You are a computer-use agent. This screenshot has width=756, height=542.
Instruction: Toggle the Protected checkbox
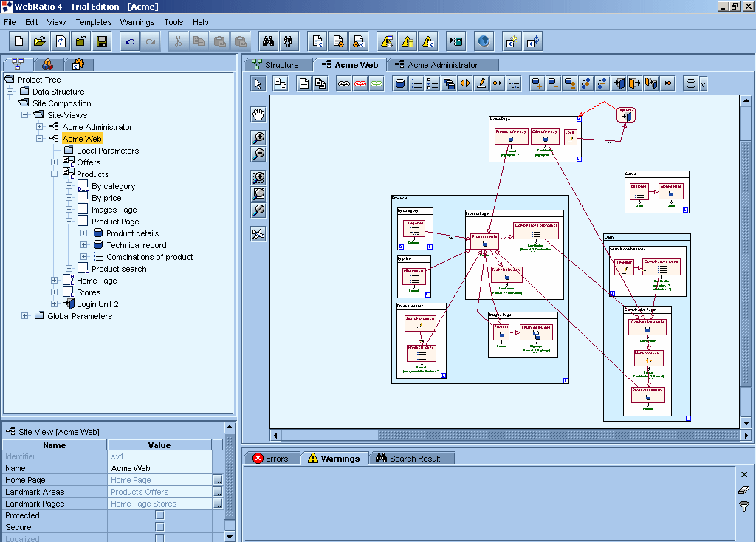tap(159, 515)
